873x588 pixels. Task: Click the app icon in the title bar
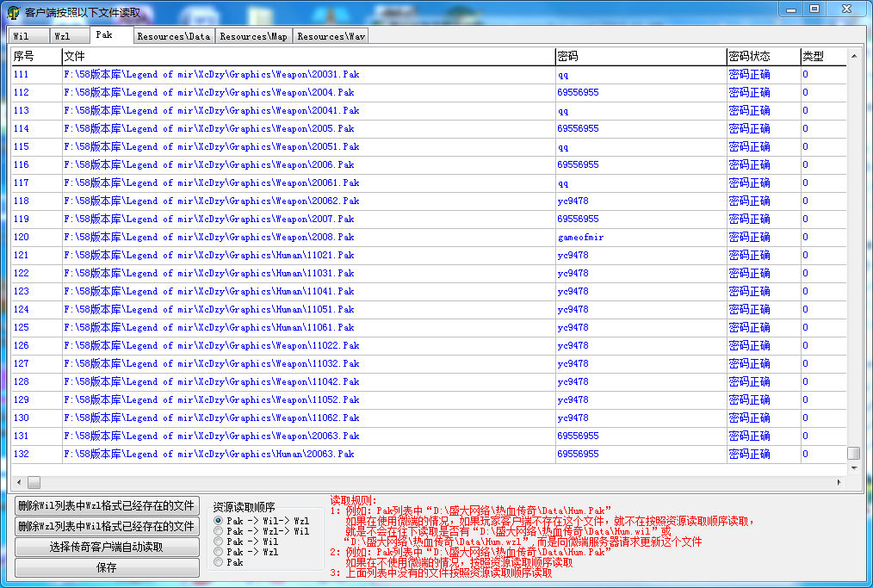pos(14,12)
